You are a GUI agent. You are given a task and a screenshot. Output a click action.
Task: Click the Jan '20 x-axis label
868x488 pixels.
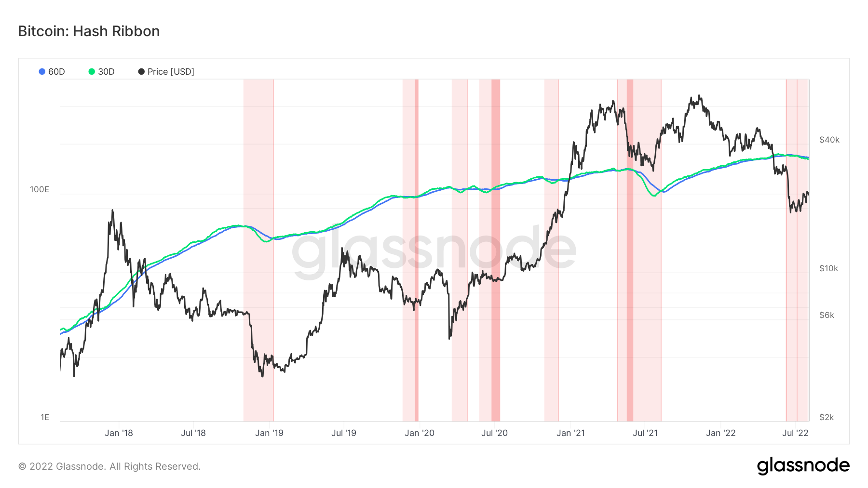(x=420, y=433)
